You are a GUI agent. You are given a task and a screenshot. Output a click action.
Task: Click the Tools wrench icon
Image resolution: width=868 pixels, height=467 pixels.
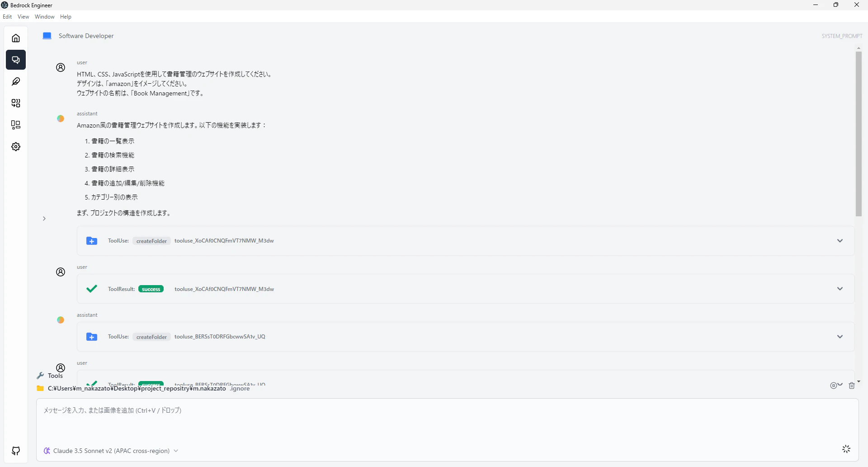[x=40, y=376]
